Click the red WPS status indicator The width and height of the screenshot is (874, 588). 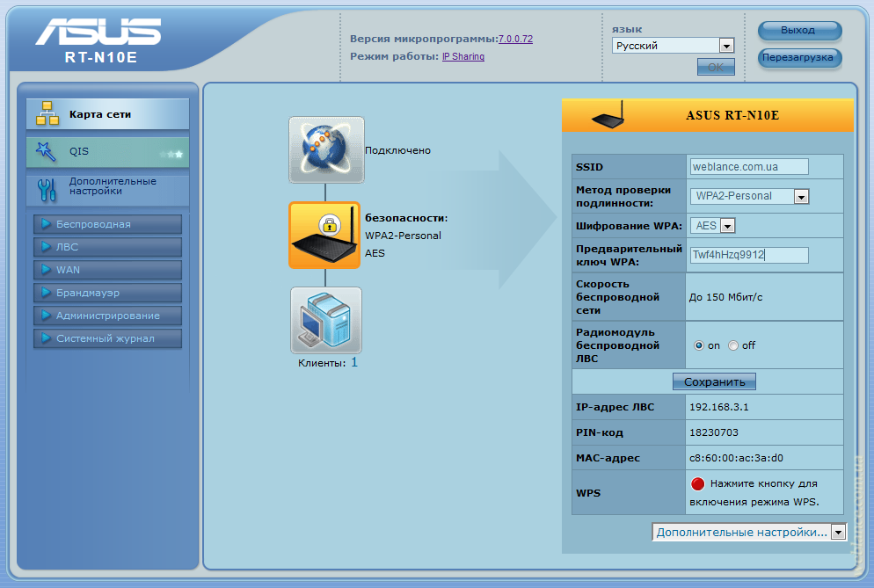698,483
